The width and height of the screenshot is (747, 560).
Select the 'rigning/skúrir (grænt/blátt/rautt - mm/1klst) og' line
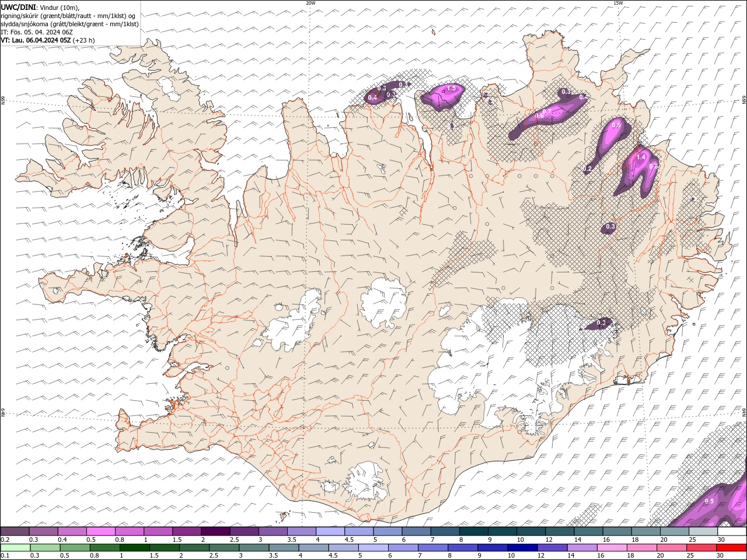[68, 16]
